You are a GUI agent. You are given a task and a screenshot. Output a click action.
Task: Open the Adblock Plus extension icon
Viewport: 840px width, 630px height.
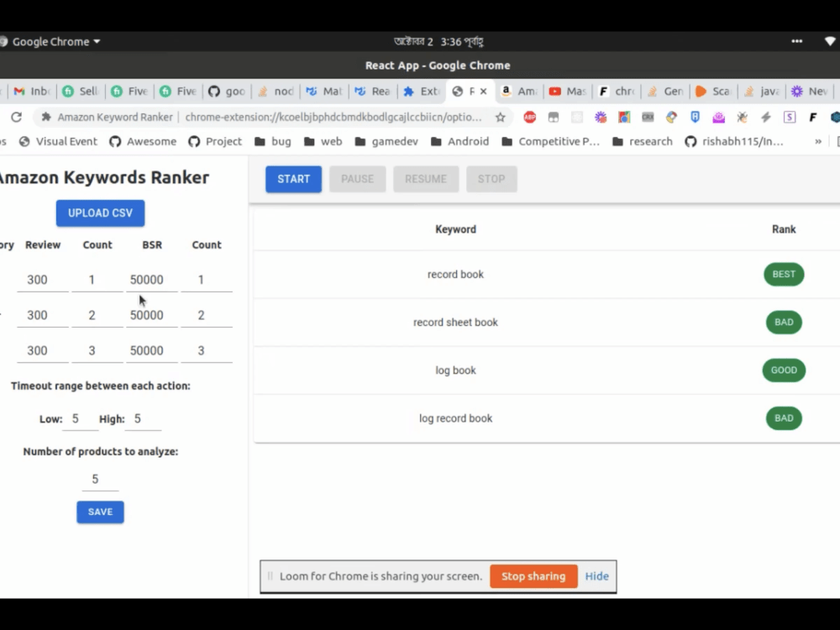point(530,118)
